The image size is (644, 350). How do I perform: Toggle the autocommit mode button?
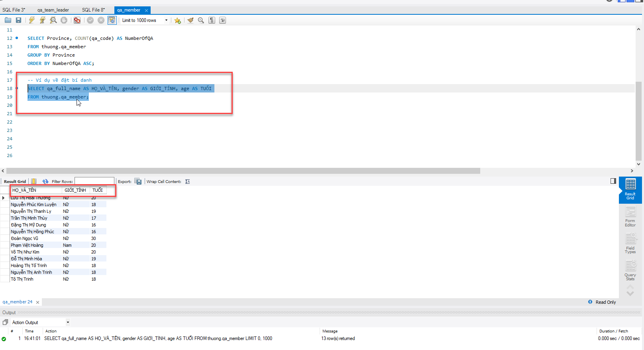[x=112, y=20]
